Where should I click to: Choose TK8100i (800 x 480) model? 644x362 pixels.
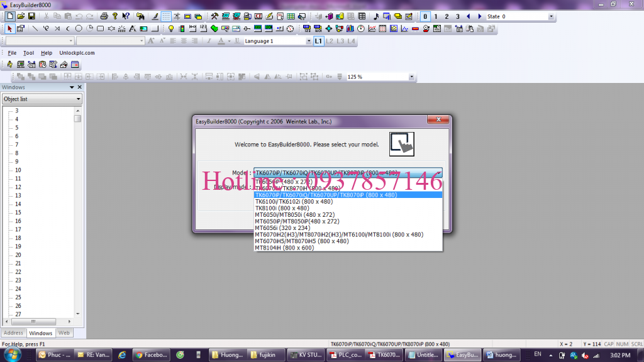coord(348,208)
